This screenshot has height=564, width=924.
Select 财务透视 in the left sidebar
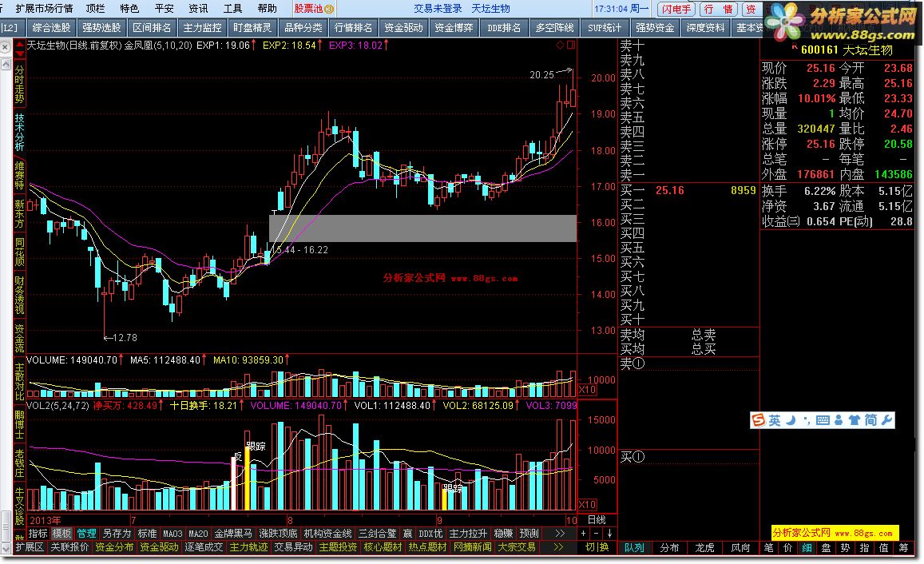coord(19,296)
